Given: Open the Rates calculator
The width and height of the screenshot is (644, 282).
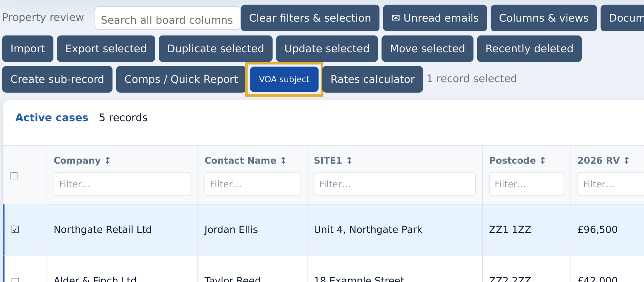Looking at the screenshot, I should coord(372,79).
